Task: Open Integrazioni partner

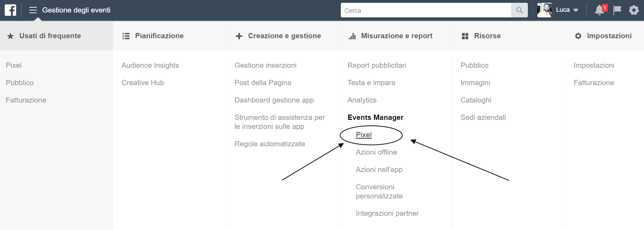Action: [x=387, y=213]
